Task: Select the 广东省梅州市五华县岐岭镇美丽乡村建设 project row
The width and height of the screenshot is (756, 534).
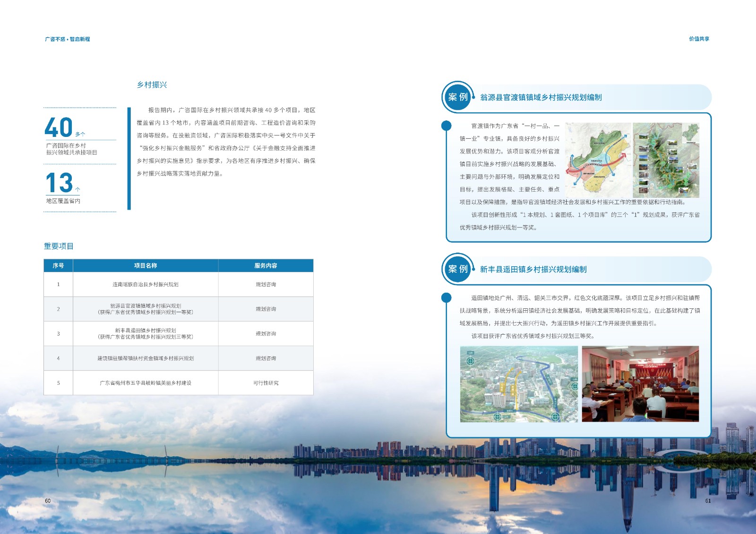Action: (146, 383)
